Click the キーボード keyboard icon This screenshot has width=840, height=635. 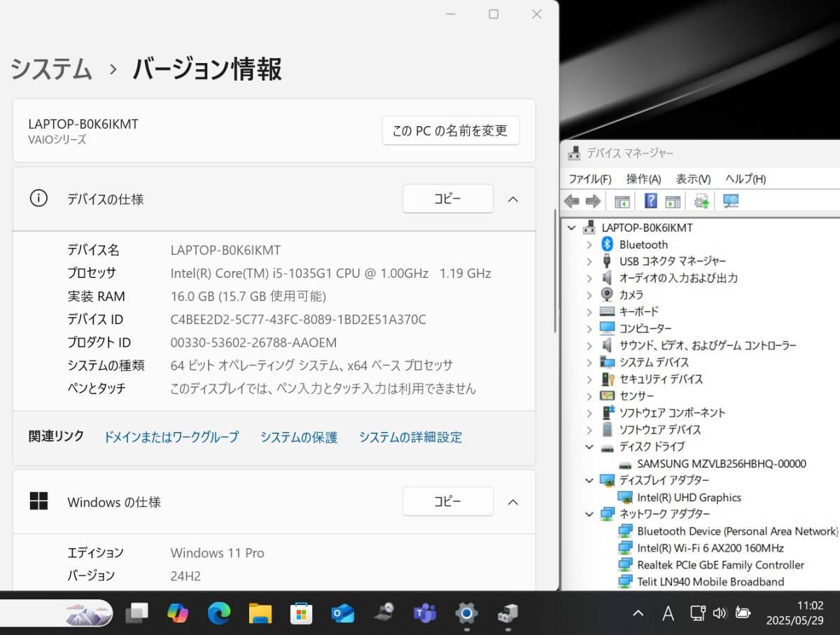point(607,312)
